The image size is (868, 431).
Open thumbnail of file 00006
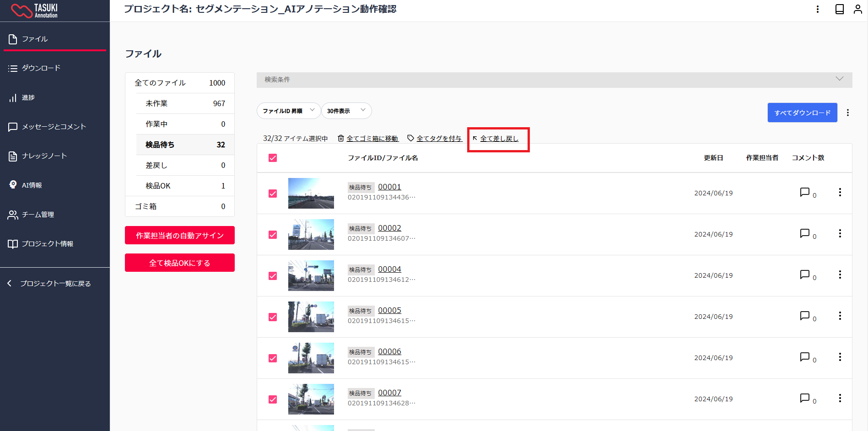311,358
